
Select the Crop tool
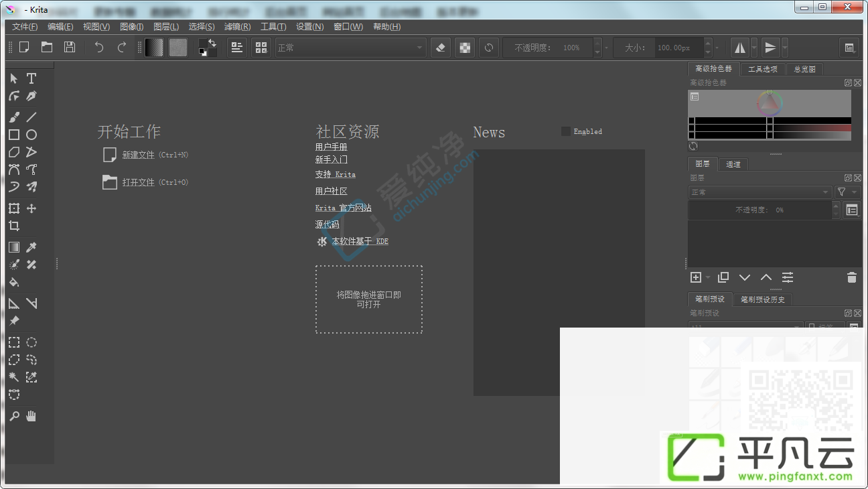click(x=14, y=226)
